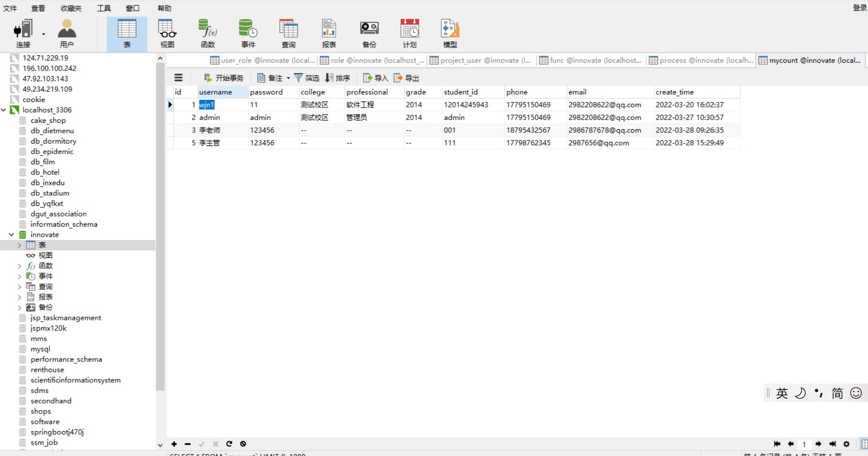Click the create_time column header
The width and height of the screenshot is (868, 456).
tap(697, 92)
